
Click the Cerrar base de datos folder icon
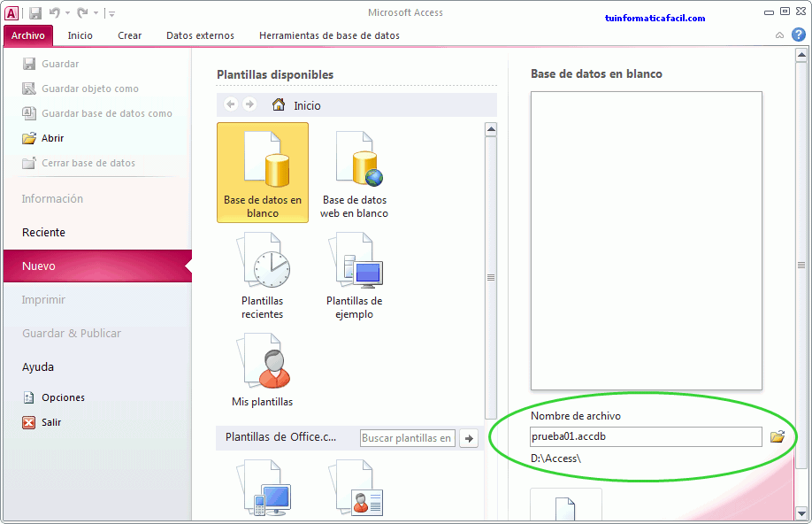pos(29,163)
